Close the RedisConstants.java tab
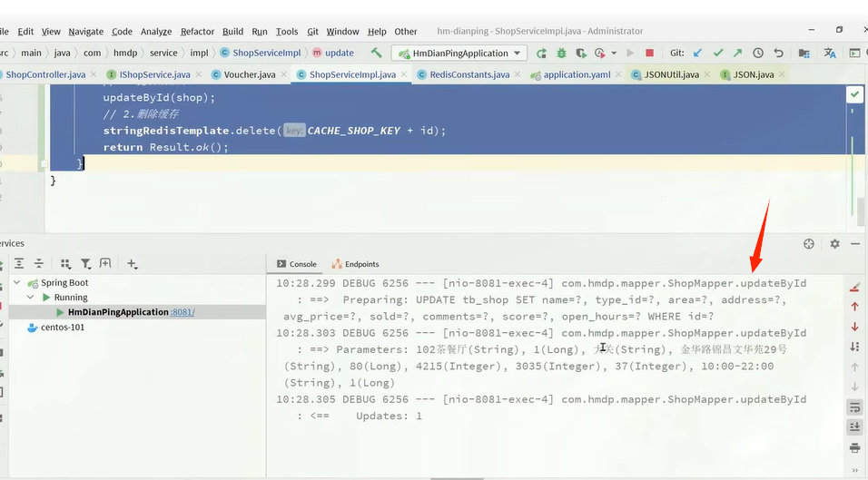This screenshot has width=868, height=480. [517, 74]
